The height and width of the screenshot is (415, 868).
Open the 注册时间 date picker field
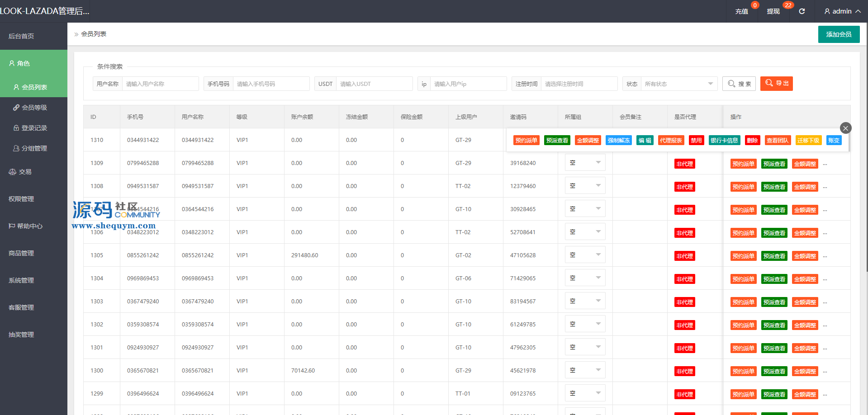tap(579, 84)
